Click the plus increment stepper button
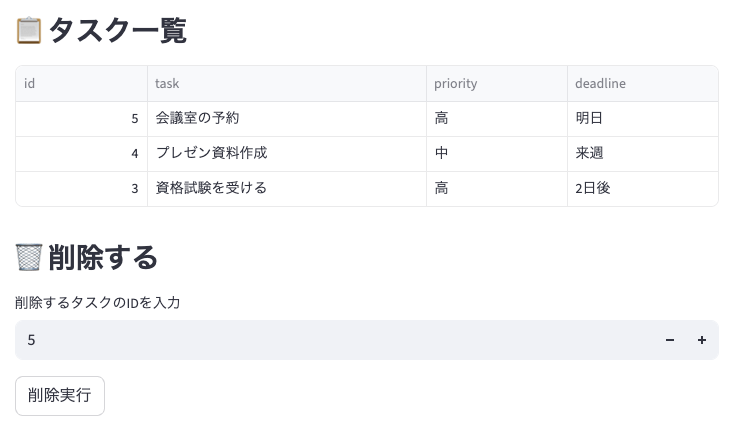 (x=702, y=340)
